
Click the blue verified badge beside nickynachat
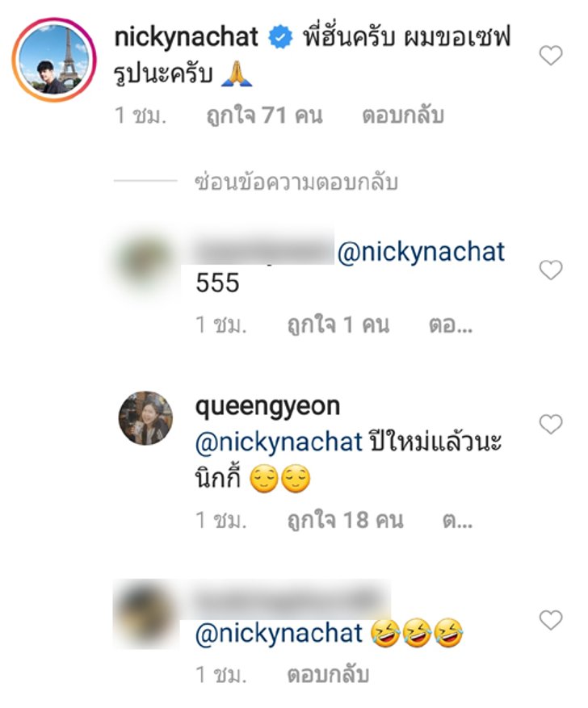coord(280,37)
